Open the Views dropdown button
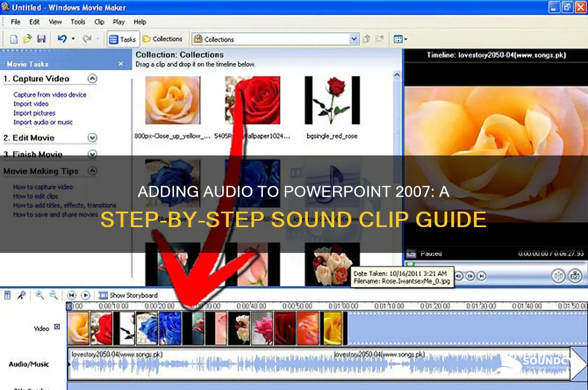The height and width of the screenshot is (390, 588). click(400, 39)
